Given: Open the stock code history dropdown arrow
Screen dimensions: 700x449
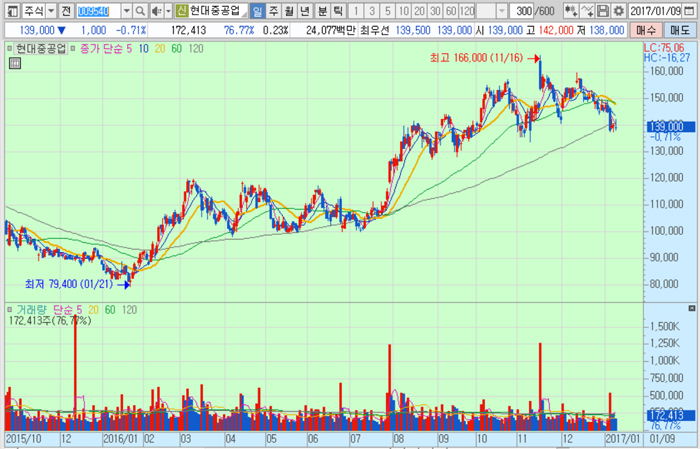Looking at the screenshot, I should tap(126, 10).
